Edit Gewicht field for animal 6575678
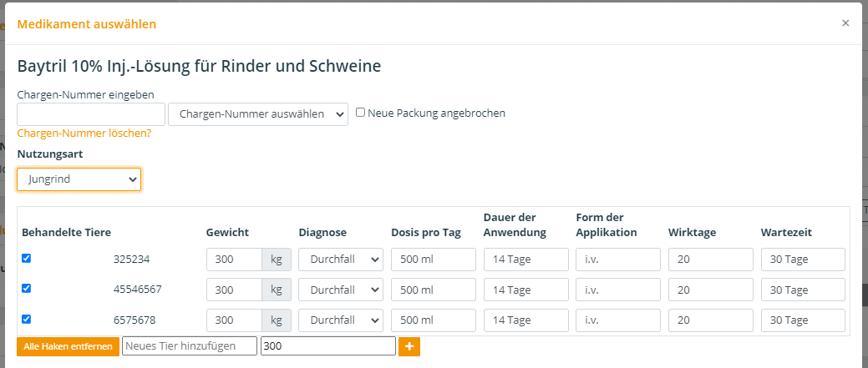The image size is (868, 368). pyautogui.click(x=234, y=320)
